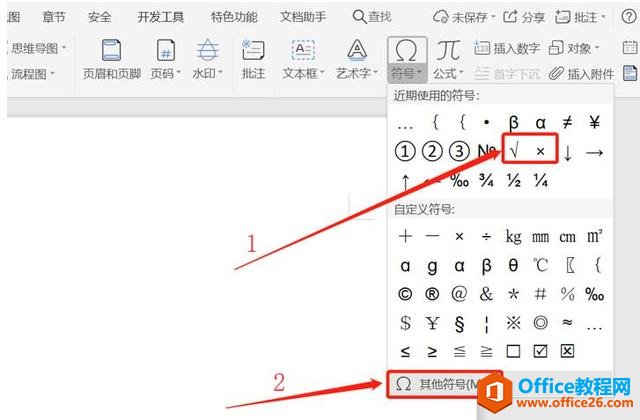Insert the right arrow → symbol
The height and width of the screenshot is (420, 640).
tap(594, 153)
